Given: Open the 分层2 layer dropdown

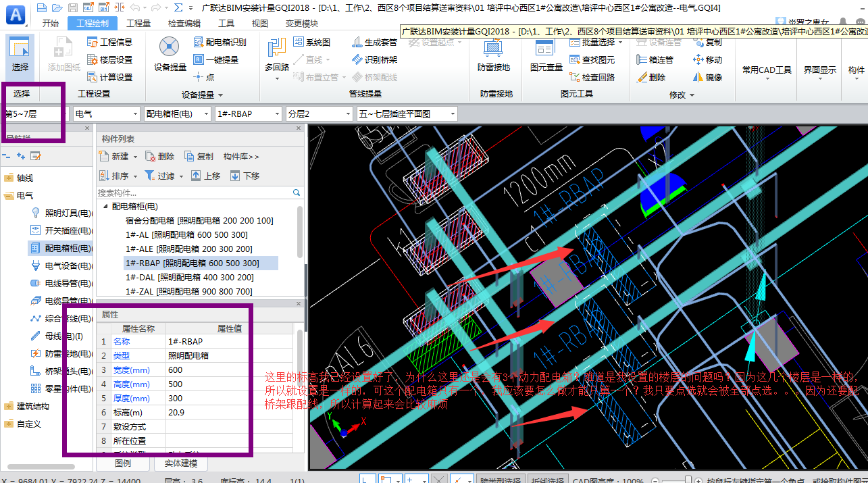Looking at the screenshot, I should click(x=320, y=113).
